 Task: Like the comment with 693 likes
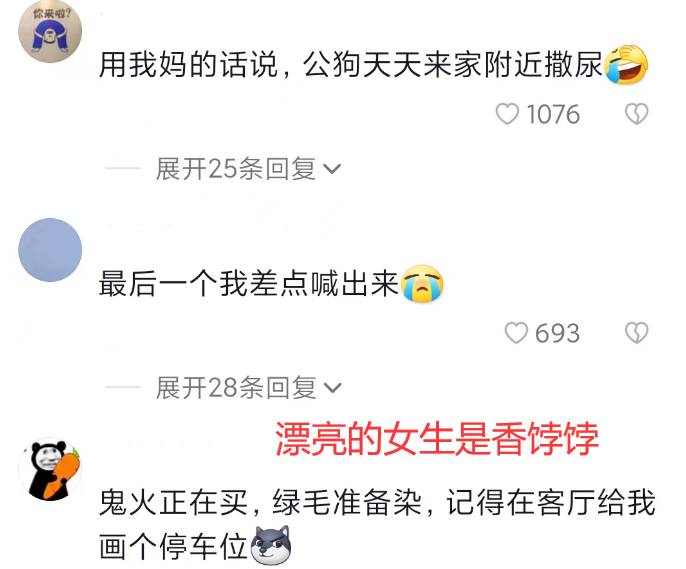[x=516, y=333]
